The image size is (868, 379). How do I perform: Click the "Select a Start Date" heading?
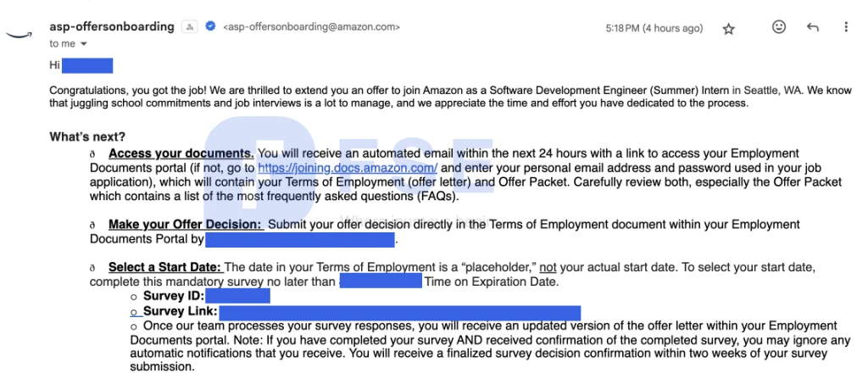[165, 268]
